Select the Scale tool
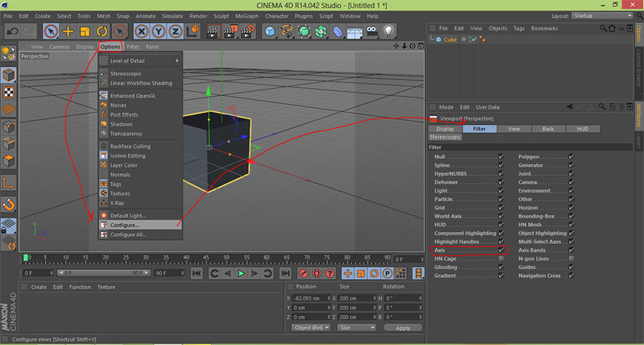 pos(84,31)
